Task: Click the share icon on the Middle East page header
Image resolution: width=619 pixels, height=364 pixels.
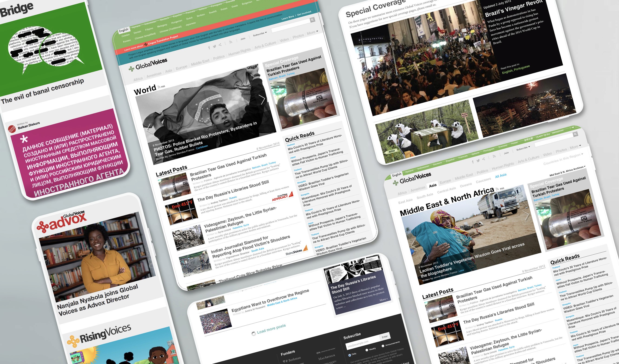Action: point(483,159)
